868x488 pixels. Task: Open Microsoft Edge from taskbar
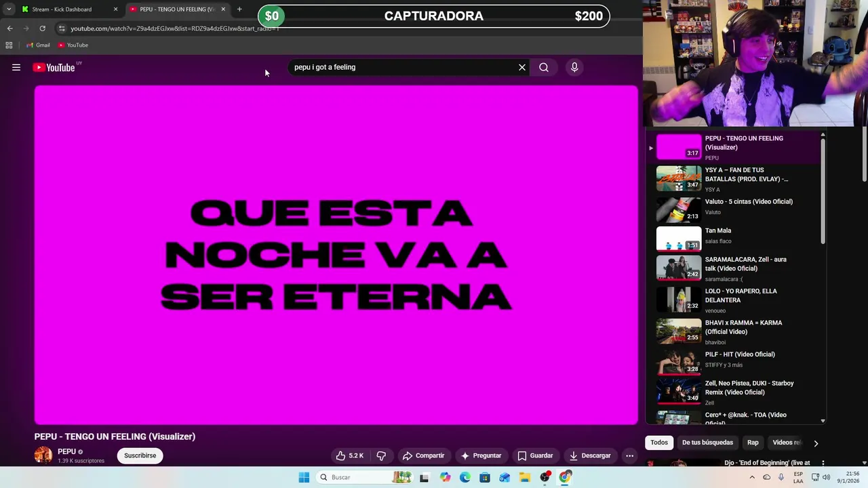(465, 477)
